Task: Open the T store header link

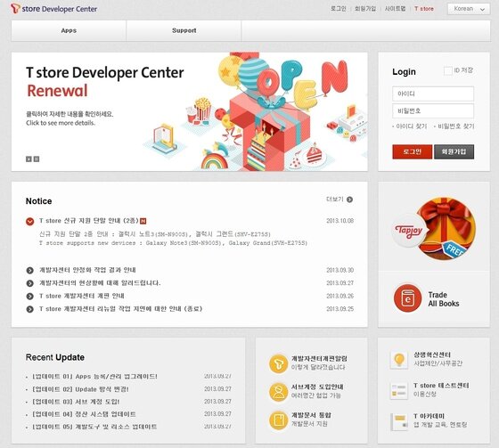Action: (424, 9)
